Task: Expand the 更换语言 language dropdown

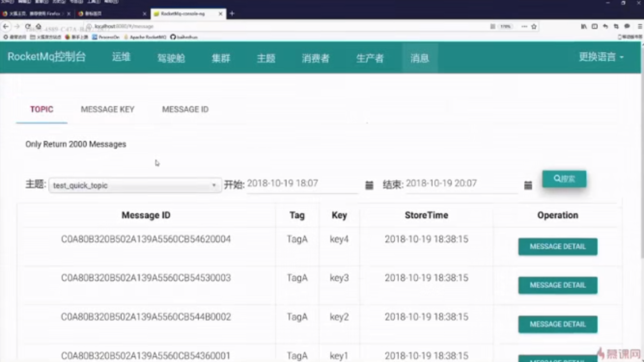Action: (601, 57)
